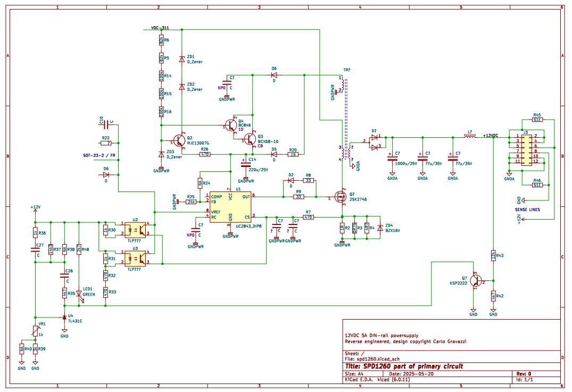This screenshot has height=392, width=572.
Task: Click the R24 NA resistor
Action: (200, 183)
